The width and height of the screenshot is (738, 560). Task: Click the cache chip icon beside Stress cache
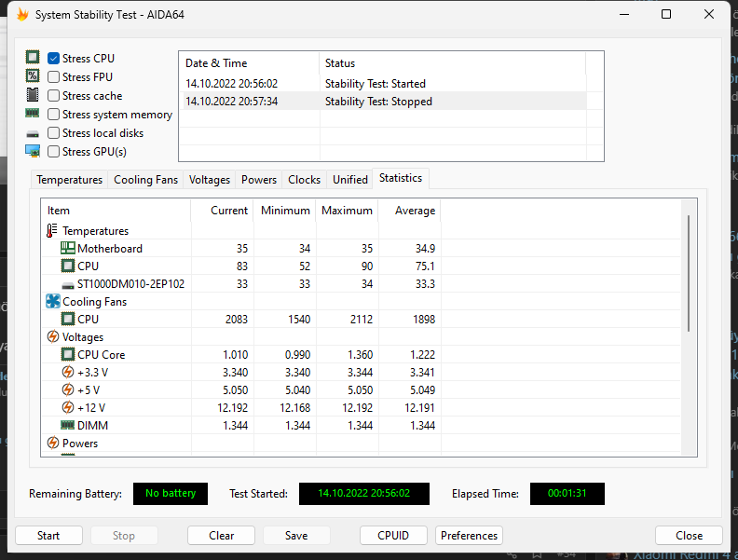33,95
